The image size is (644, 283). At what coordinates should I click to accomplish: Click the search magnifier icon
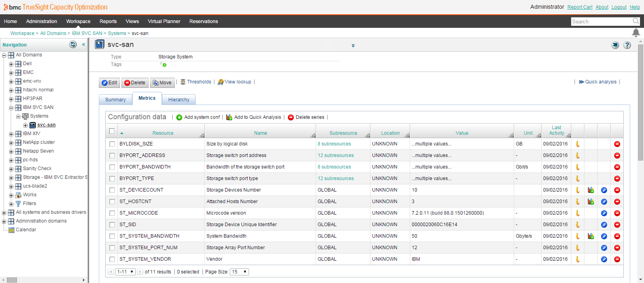(636, 21)
